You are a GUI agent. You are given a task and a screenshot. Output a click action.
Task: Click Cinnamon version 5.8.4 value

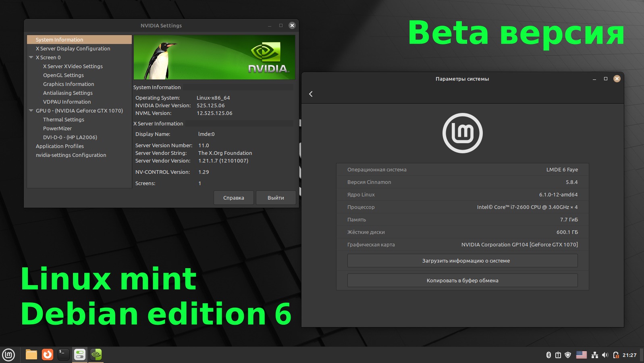point(572,182)
